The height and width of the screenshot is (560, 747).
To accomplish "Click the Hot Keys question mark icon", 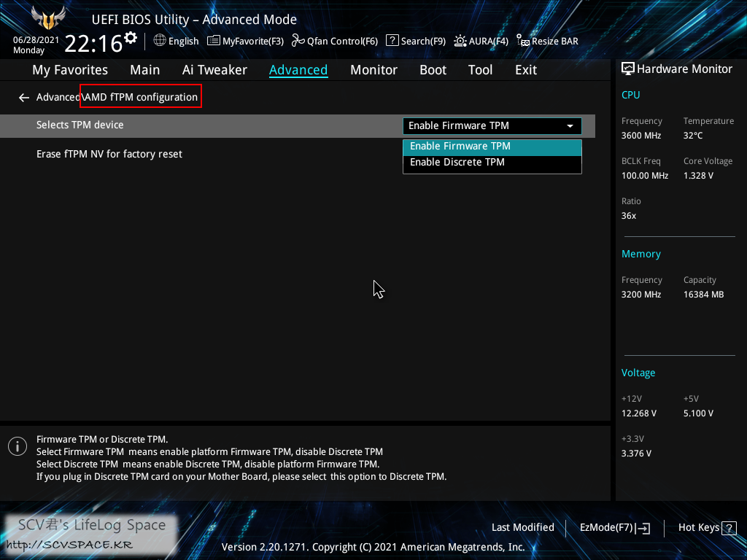I will click(729, 528).
